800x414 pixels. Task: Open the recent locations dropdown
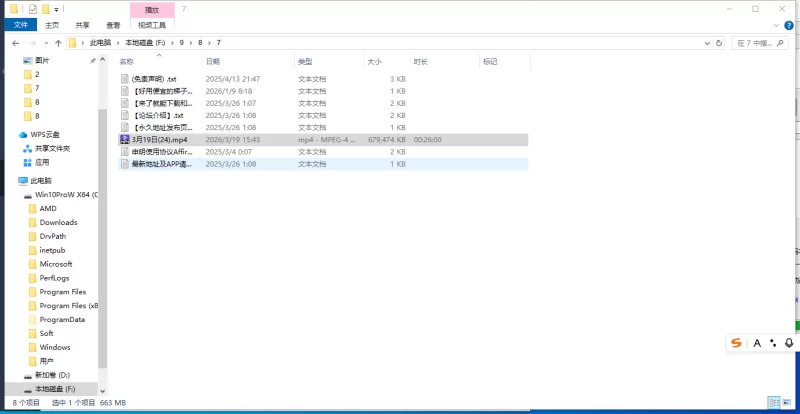point(46,43)
